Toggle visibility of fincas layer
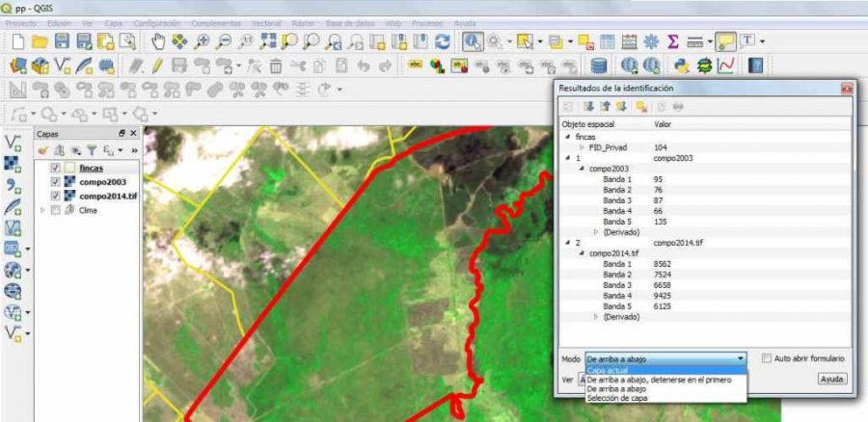This screenshot has width=868, height=422. pos(55,168)
